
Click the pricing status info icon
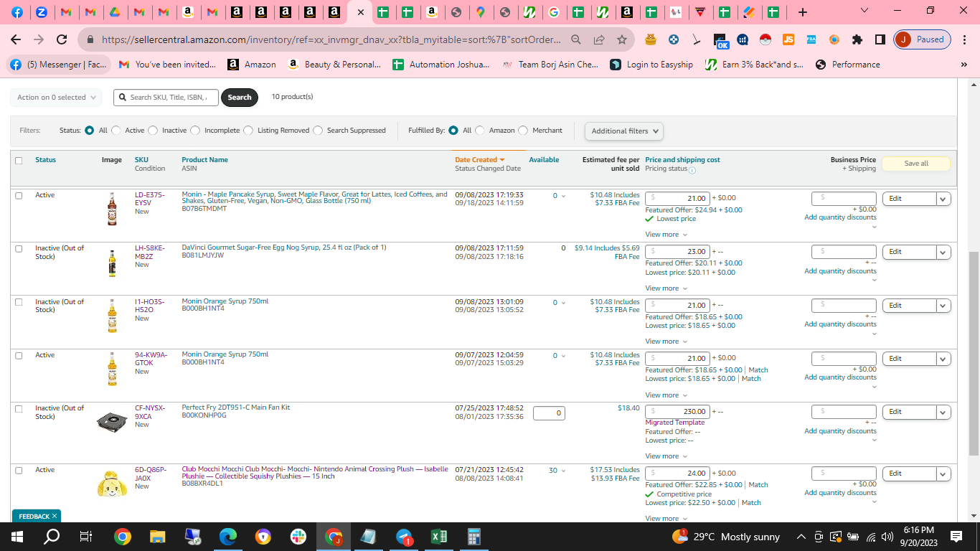(x=692, y=170)
